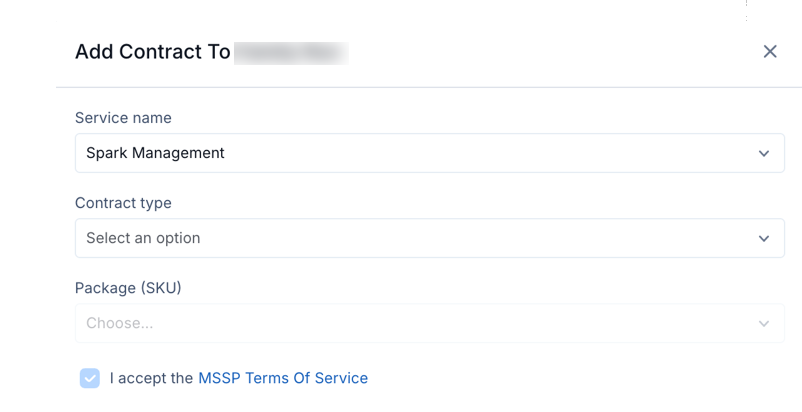Open the Package 'Choose...' dropdown
The height and width of the screenshot is (412, 802).
(430, 323)
